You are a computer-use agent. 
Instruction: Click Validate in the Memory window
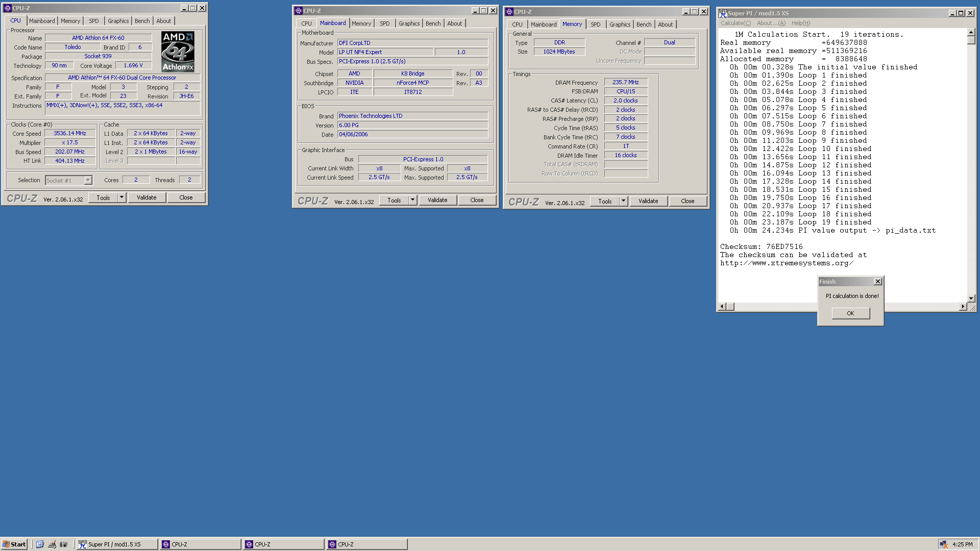(x=648, y=201)
